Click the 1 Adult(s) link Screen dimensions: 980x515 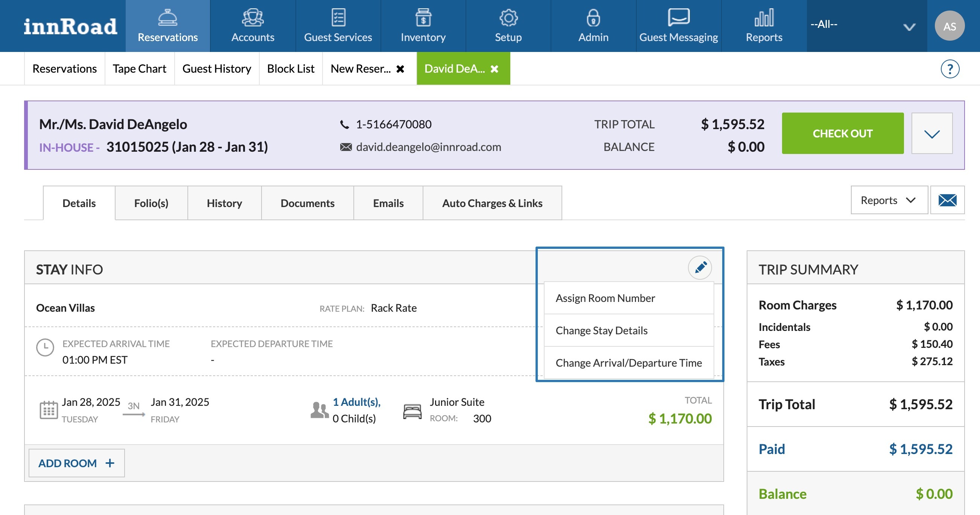[356, 402]
